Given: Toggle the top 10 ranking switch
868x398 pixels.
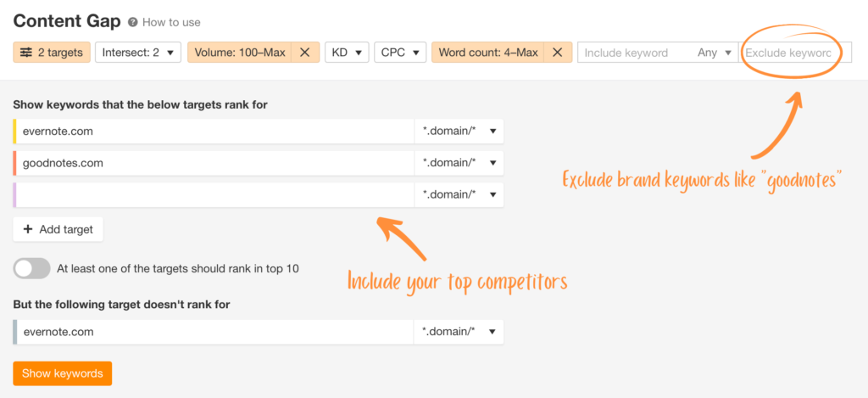Looking at the screenshot, I should [x=31, y=269].
